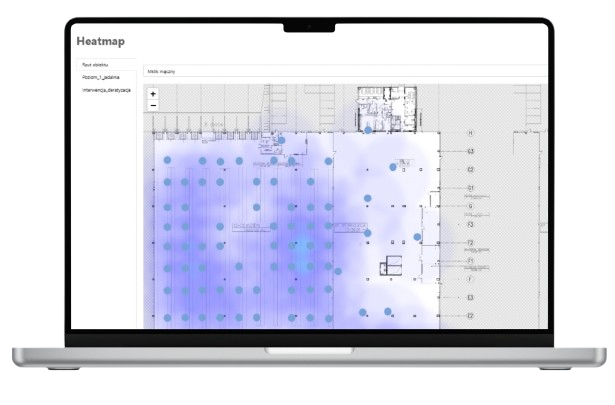Select the sensor dot inside the office block
The image size is (615, 405).
(368, 130)
